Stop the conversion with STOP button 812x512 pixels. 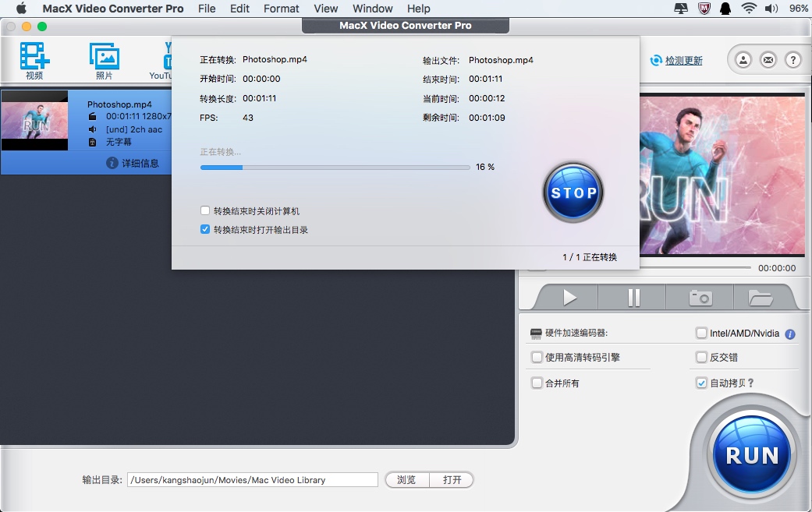(x=573, y=192)
